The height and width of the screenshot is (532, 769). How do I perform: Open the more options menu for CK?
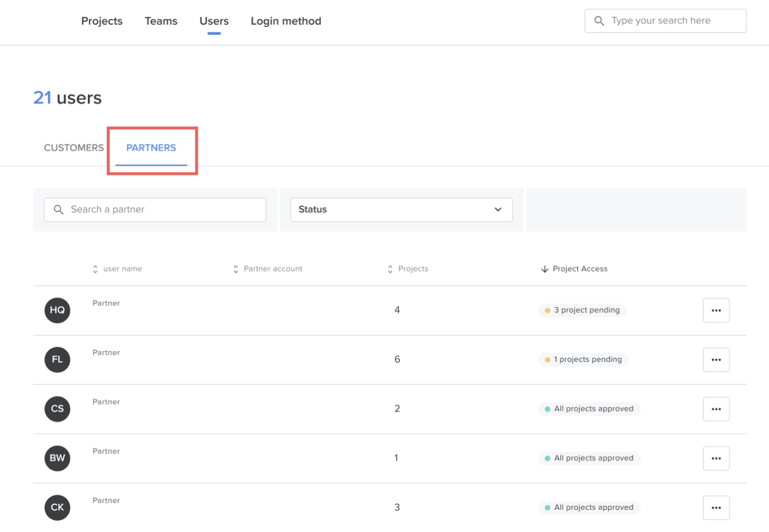coord(716,507)
